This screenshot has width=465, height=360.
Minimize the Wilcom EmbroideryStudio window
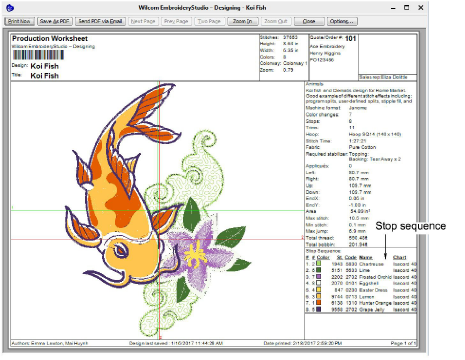tap(393, 8)
